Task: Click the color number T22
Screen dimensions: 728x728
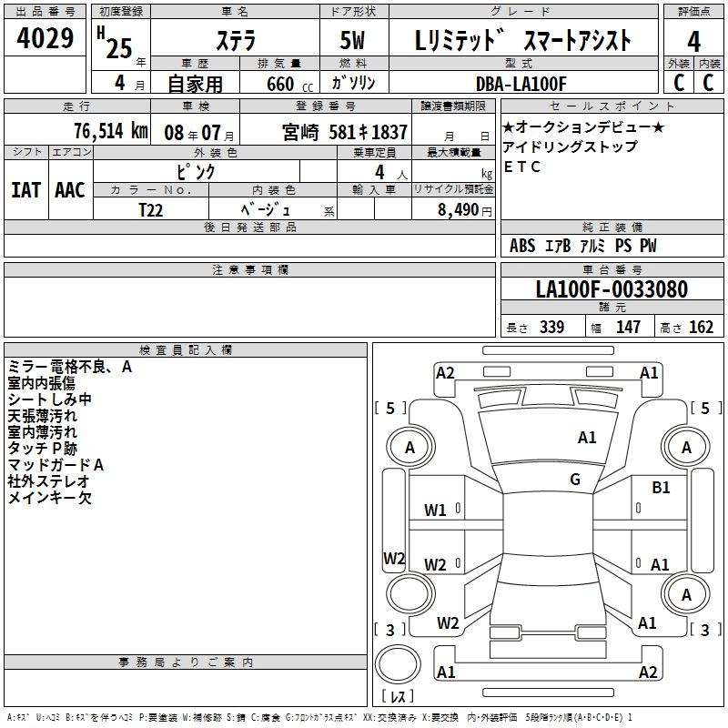Action: tap(150, 210)
